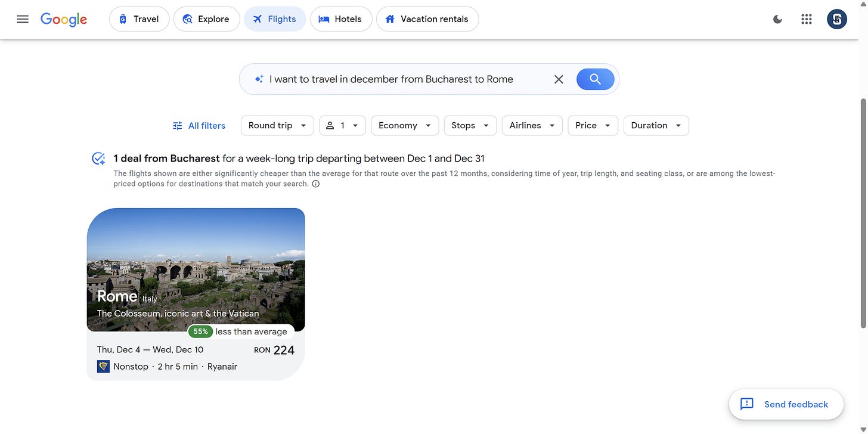Image resolution: width=868 pixels, height=434 pixels.
Task: Click the page vertical scrollbar
Action: [864, 213]
